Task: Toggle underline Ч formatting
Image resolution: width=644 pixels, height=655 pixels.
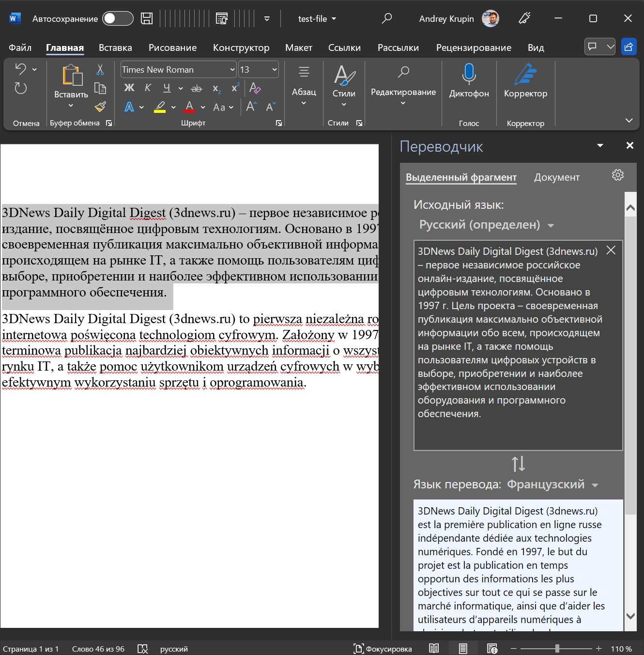Action: (x=167, y=88)
